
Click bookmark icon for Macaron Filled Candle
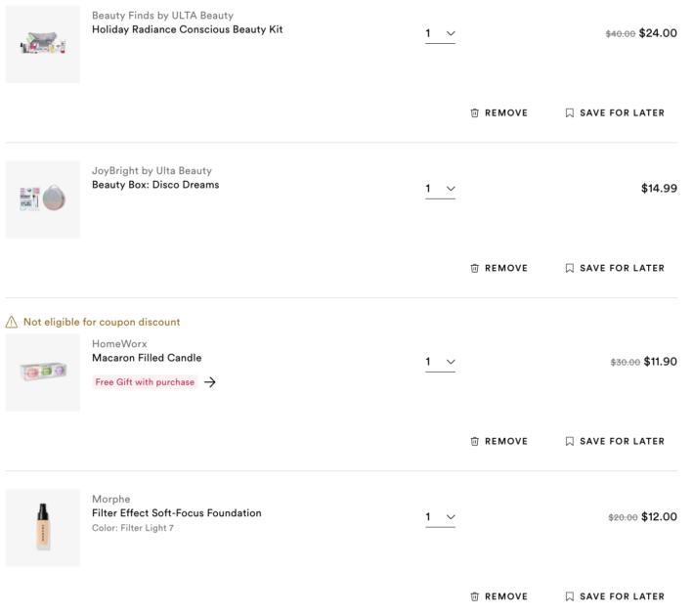(570, 442)
